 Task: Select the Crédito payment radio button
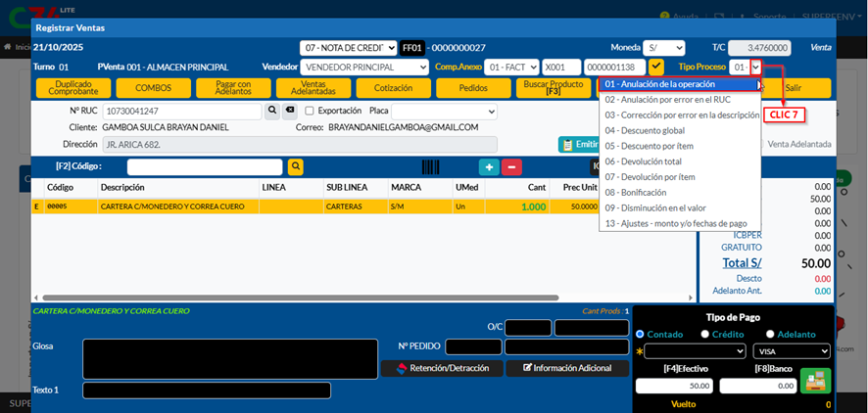[x=706, y=334]
